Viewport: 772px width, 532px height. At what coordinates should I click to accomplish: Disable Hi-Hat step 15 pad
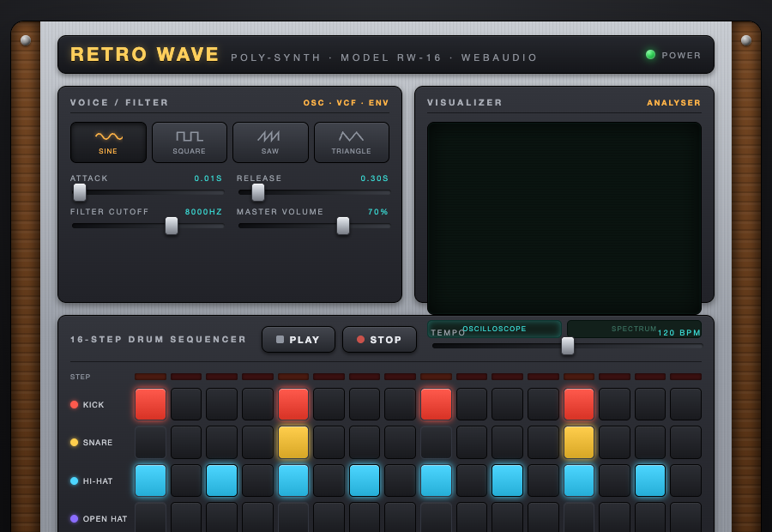pyautogui.click(x=650, y=481)
